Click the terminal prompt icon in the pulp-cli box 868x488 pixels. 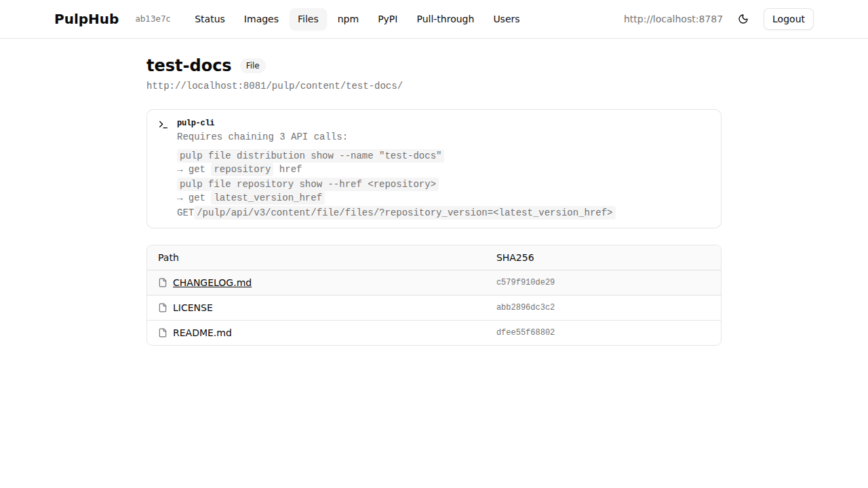(x=163, y=125)
